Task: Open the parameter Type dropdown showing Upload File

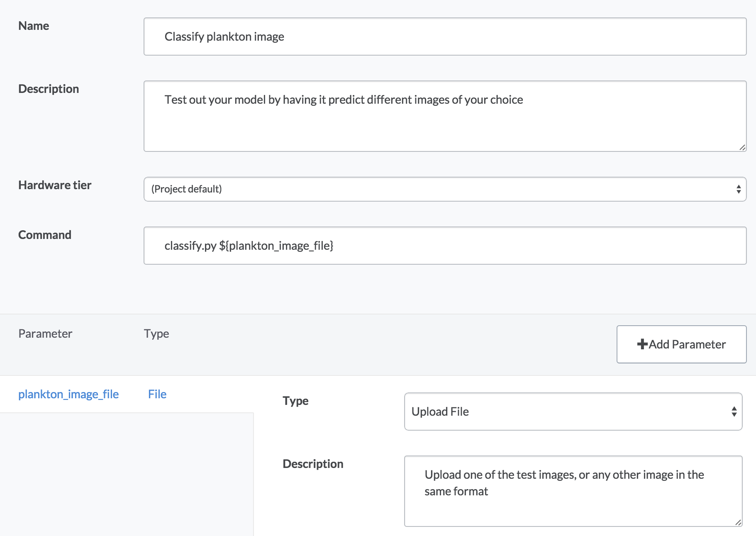Action: pyautogui.click(x=573, y=412)
